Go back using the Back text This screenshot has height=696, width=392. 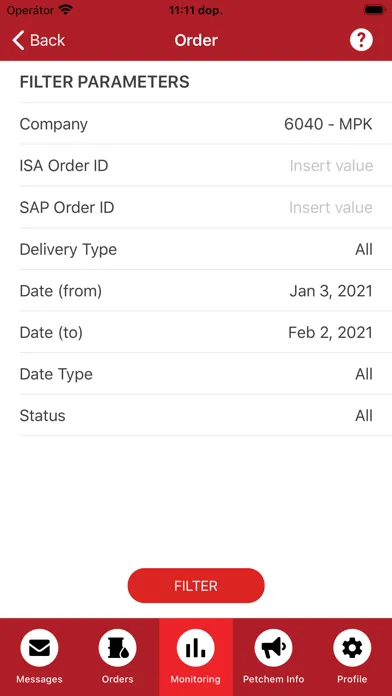[48, 40]
